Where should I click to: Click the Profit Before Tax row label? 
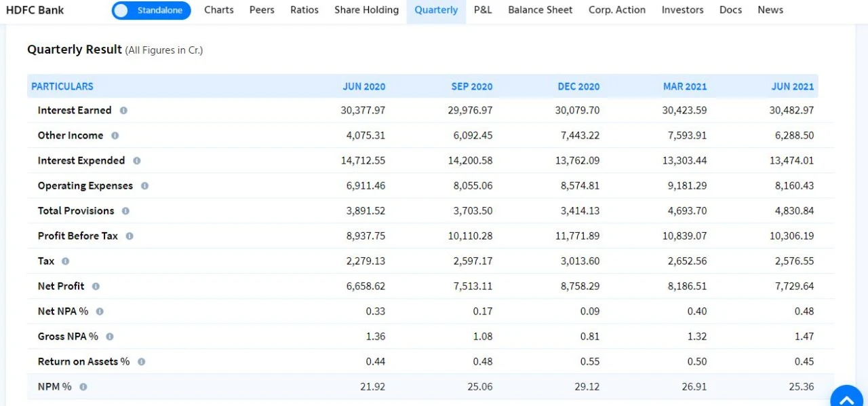(78, 236)
